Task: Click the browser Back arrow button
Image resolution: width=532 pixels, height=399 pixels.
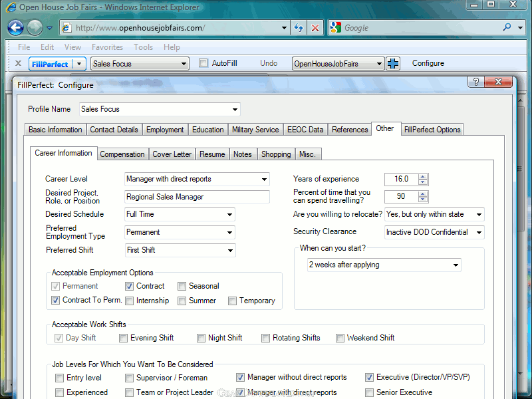Action: pos(15,28)
